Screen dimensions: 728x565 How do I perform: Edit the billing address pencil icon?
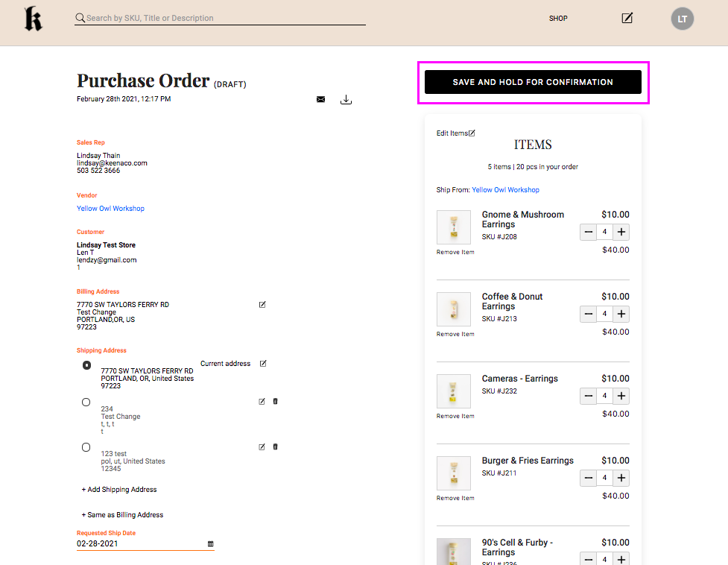262,304
